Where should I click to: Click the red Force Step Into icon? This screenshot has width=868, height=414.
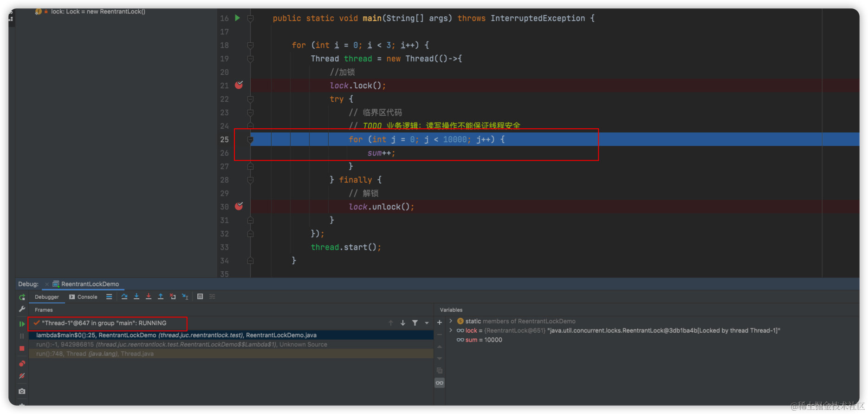[x=149, y=296]
